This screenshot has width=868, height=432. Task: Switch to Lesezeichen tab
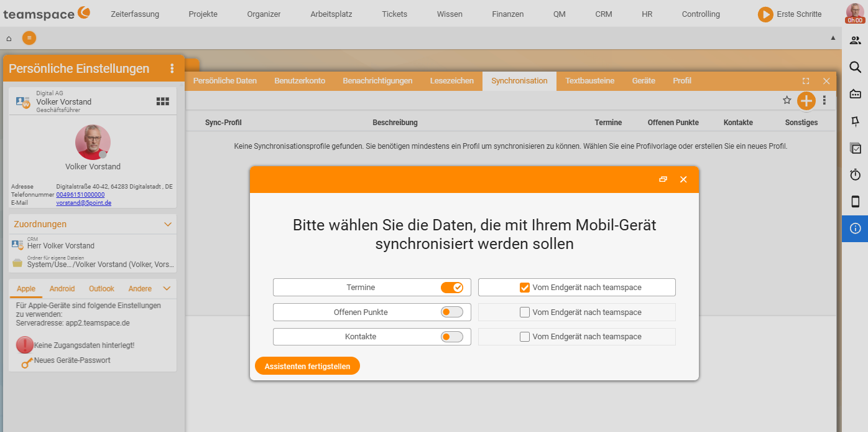pyautogui.click(x=452, y=81)
